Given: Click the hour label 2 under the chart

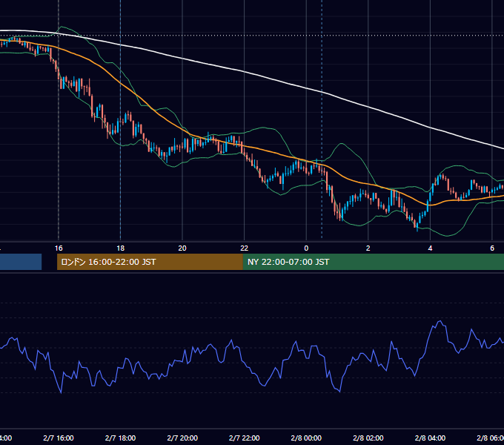Looking at the screenshot, I should pos(368,248).
